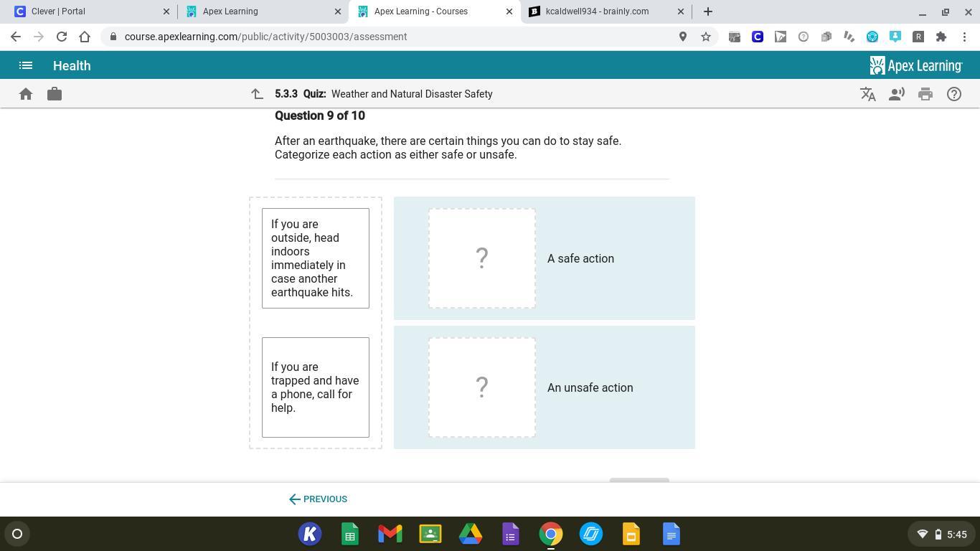Click the up-level arrow beside 5.3.3
Image resolution: width=980 pixels, height=551 pixels.
point(257,94)
